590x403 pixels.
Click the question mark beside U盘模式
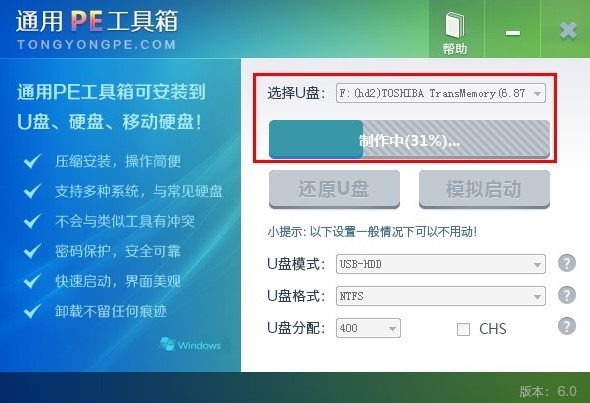point(567,263)
